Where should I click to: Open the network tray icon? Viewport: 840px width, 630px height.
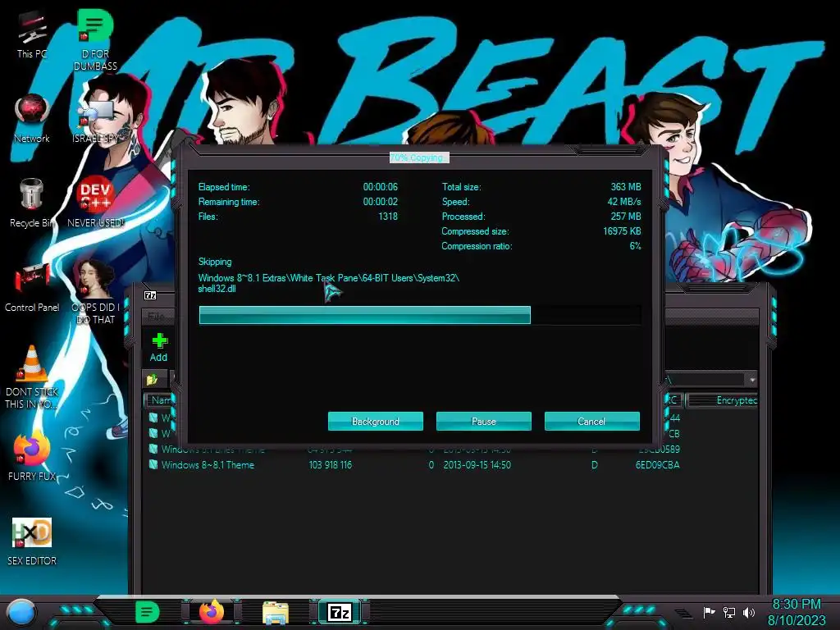pyautogui.click(x=729, y=612)
